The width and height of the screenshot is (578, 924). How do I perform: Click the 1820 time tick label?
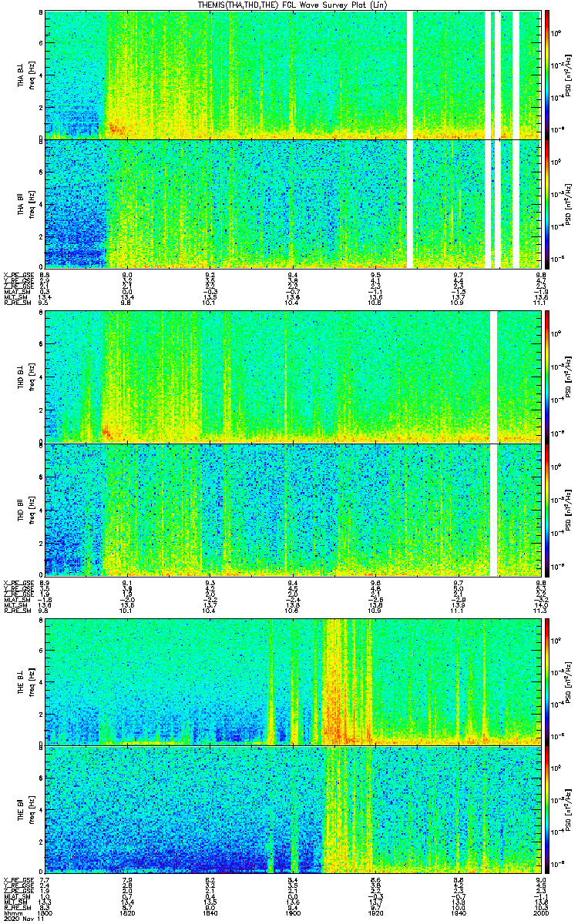[x=127, y=912]
